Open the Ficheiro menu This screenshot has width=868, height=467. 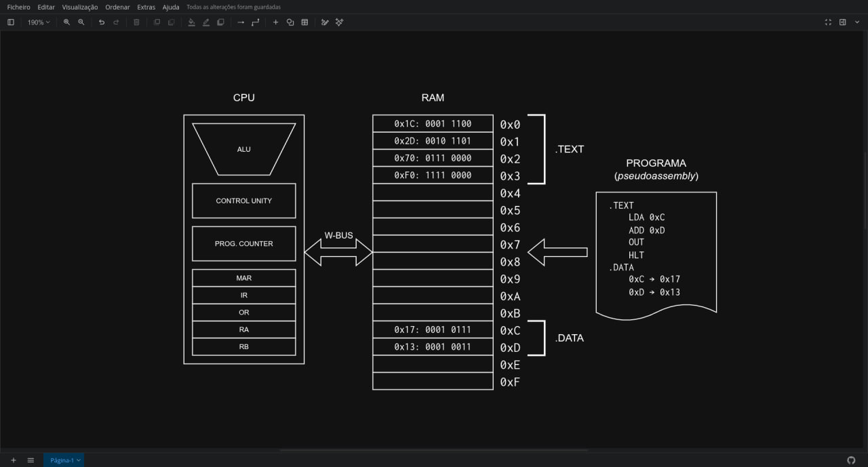[x=18, y=7]
